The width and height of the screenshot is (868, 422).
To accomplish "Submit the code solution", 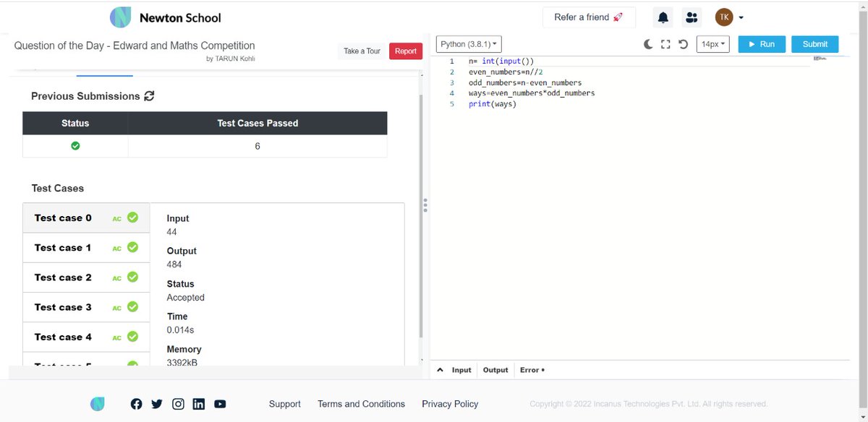I will tap(814, 43).
